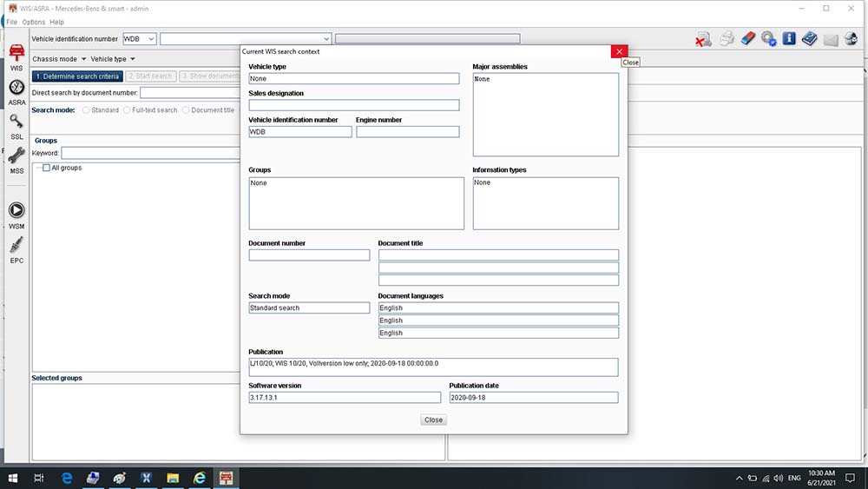Open the ASRA module in sidebar
Viewport: 868px width, 489px height.
[x=16, y=92]
